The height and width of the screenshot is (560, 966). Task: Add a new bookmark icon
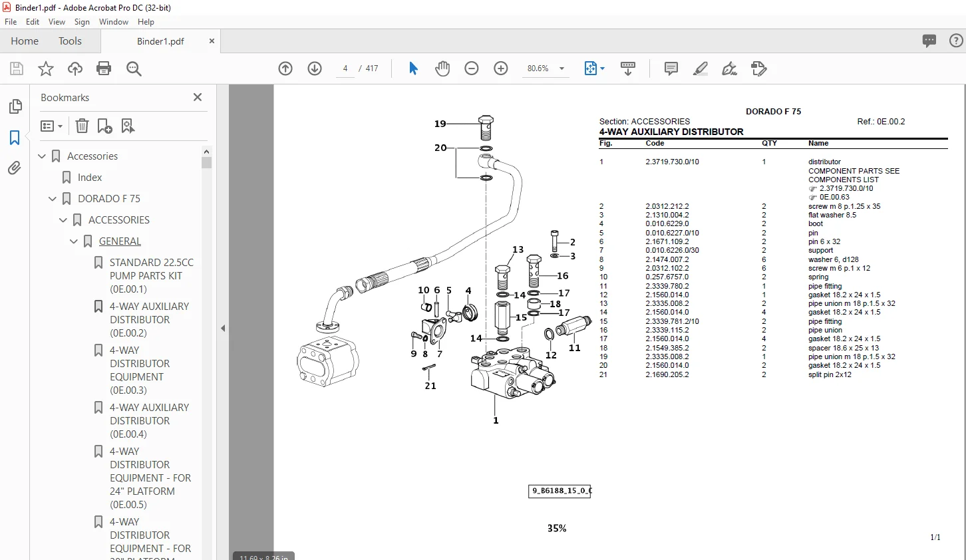point(105,126)
